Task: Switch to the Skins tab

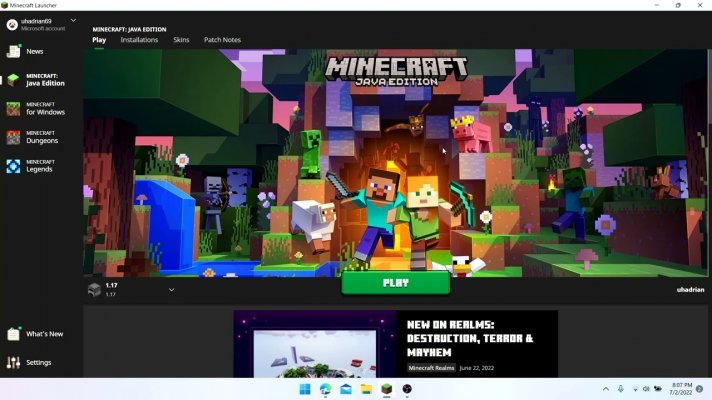Action: coord(181,40)
